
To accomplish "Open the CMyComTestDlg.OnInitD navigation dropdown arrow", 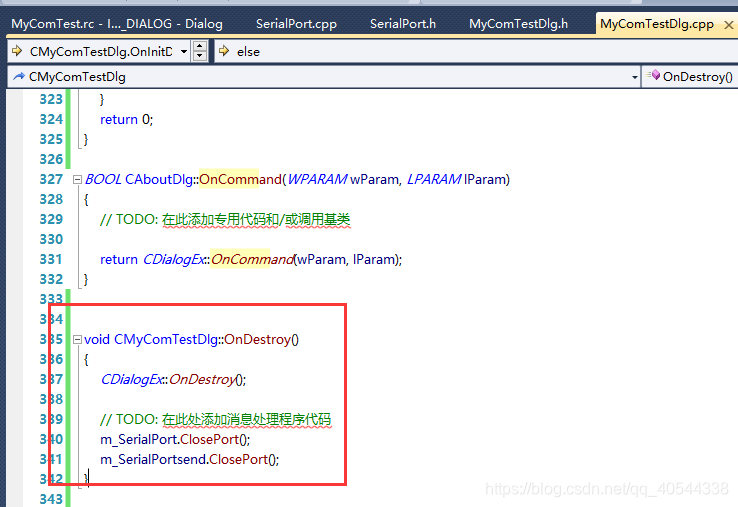I will click(x=184, y=51).
